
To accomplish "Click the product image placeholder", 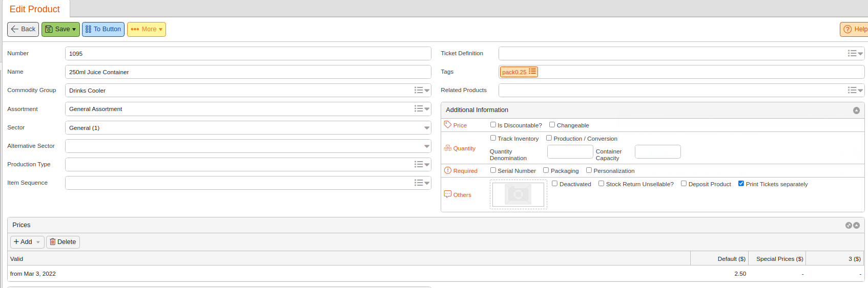I will pos(518,194).
